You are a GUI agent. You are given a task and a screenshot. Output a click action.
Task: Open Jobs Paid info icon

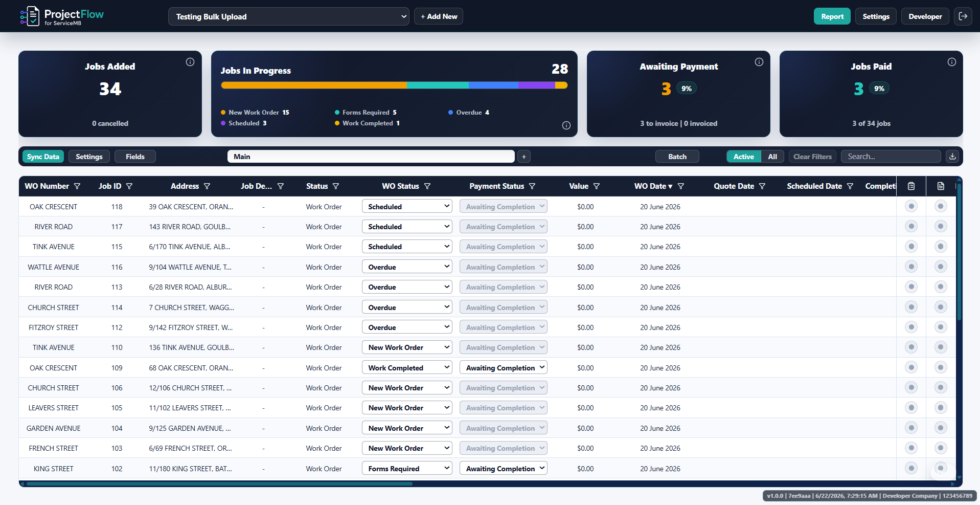[x=952, y=62]
